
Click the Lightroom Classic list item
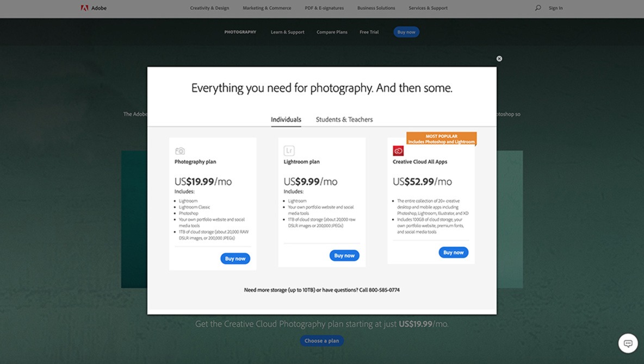tap(194, 207)
